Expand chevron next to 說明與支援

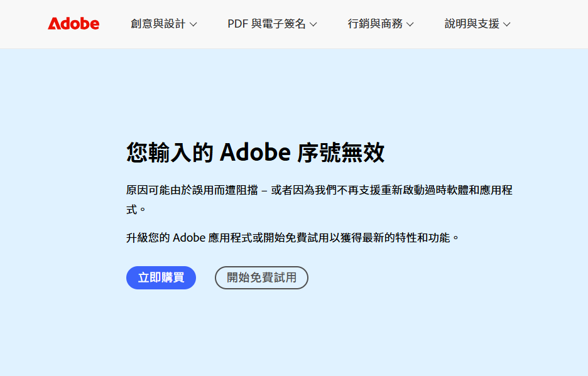[506, 24]
